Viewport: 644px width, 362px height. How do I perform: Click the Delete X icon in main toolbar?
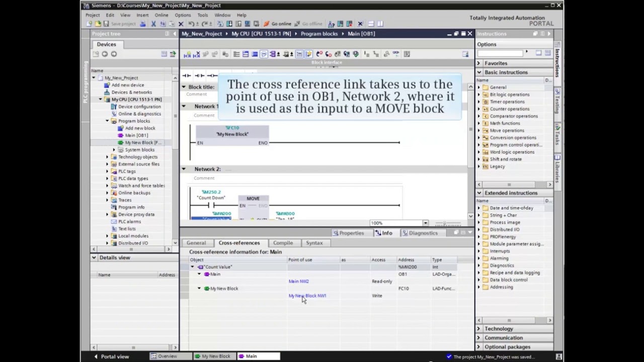point(181,24)
